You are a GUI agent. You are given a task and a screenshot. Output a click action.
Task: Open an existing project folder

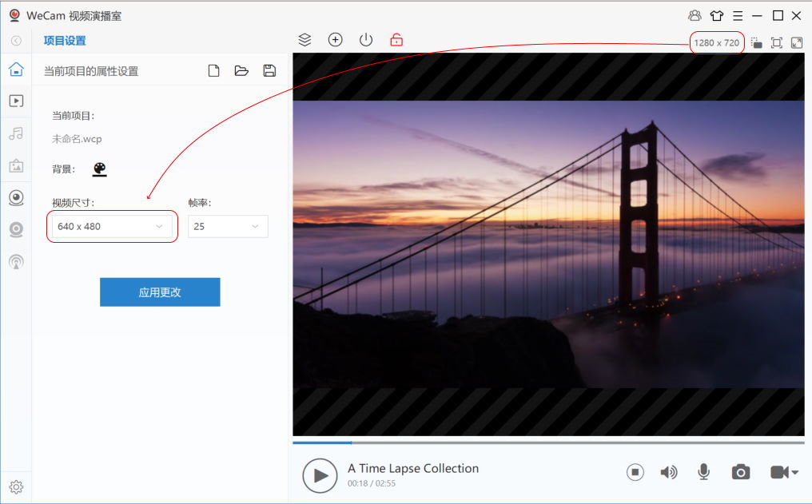(241, 71)
